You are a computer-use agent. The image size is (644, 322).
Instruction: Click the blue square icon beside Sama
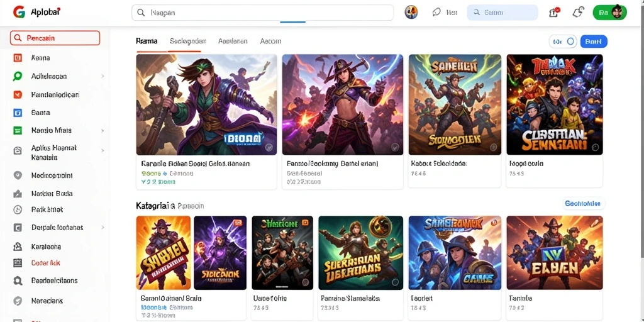click(18, 113)
